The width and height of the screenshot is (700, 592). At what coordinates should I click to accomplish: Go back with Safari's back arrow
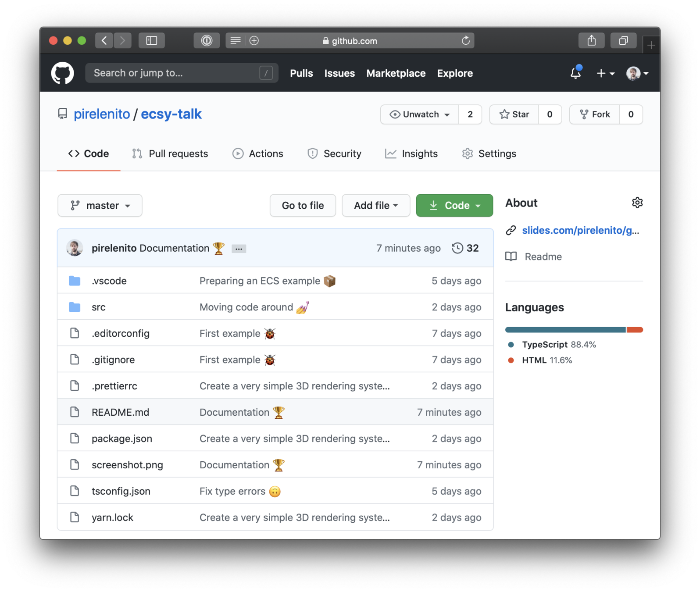point(104,41)
